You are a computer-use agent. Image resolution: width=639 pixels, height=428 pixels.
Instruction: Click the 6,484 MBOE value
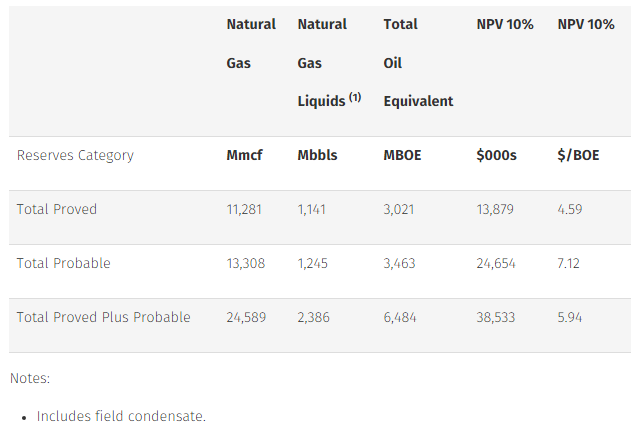tap(400, 317)
